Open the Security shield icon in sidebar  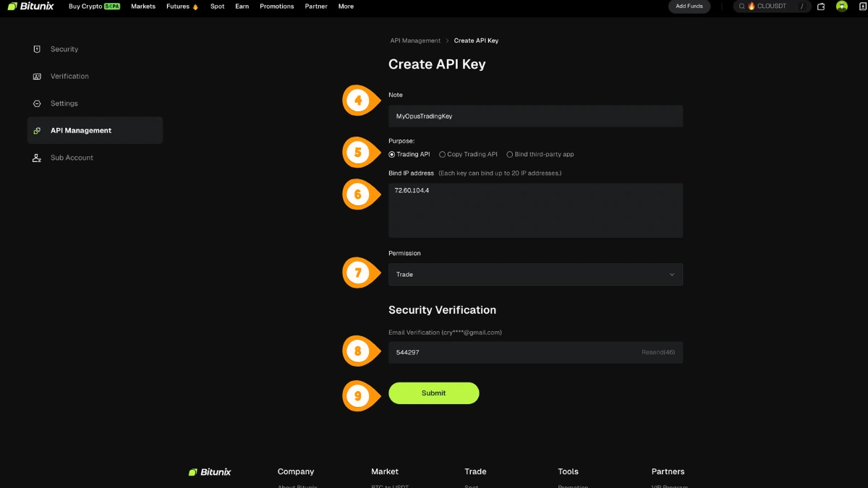[x=37, y=49]
